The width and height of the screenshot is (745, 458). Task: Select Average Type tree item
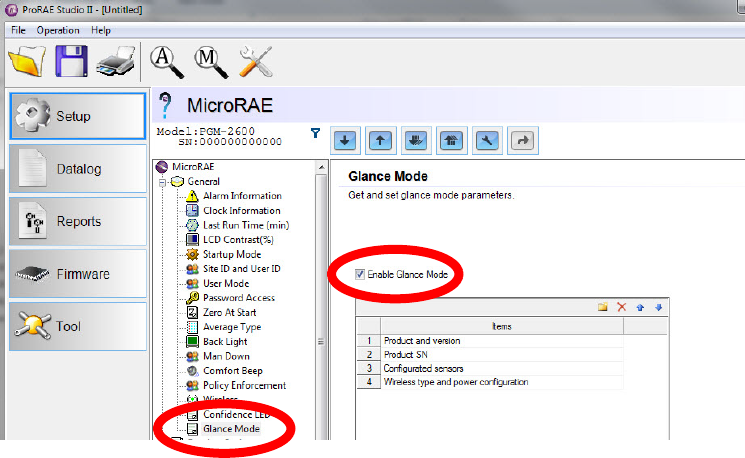(232, 327)
